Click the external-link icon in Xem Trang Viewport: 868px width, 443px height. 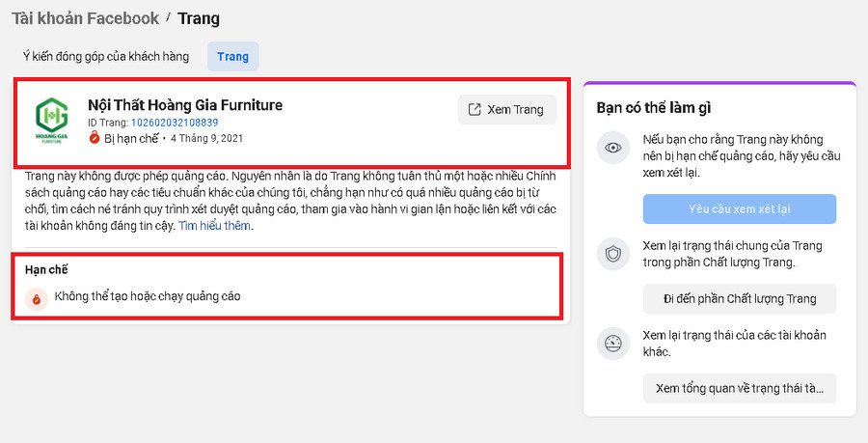pyautogui.click(x=474, y=109)
